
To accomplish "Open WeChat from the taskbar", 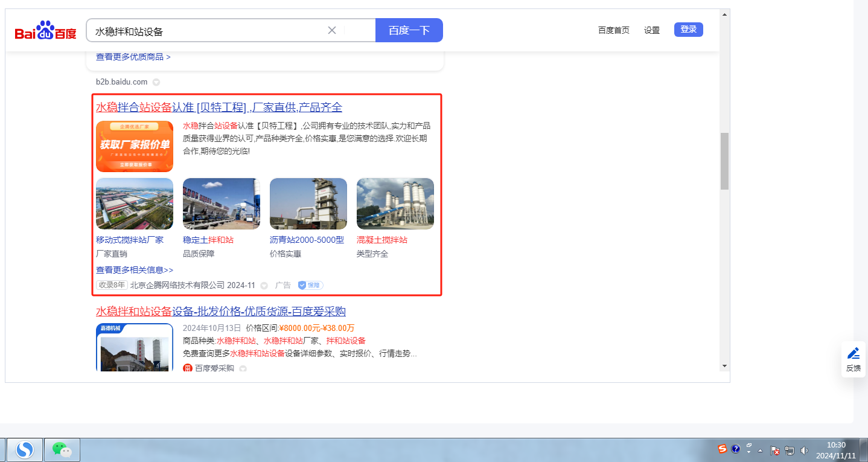I will [62, 449].
